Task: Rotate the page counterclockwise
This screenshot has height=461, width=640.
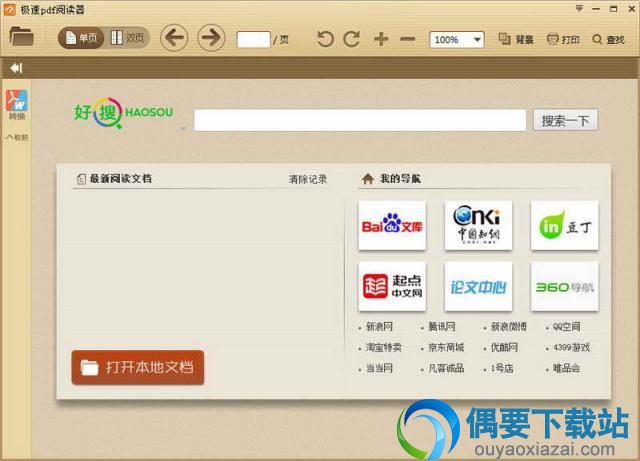Action: click(x=325, y=39)
